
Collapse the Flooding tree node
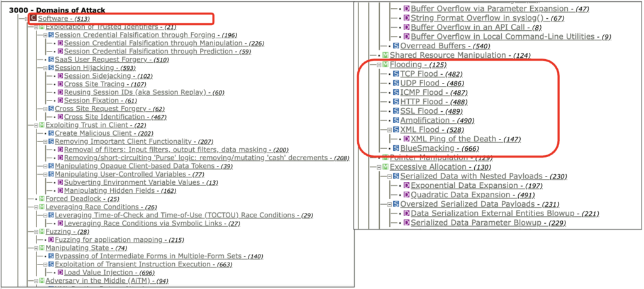click(377, 65)
